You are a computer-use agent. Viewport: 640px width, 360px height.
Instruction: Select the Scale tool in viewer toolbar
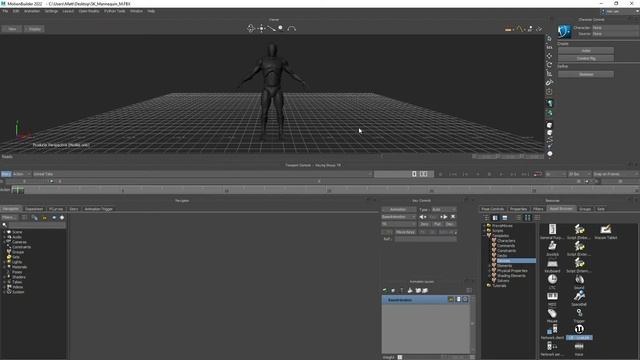(x=549, y=73)
